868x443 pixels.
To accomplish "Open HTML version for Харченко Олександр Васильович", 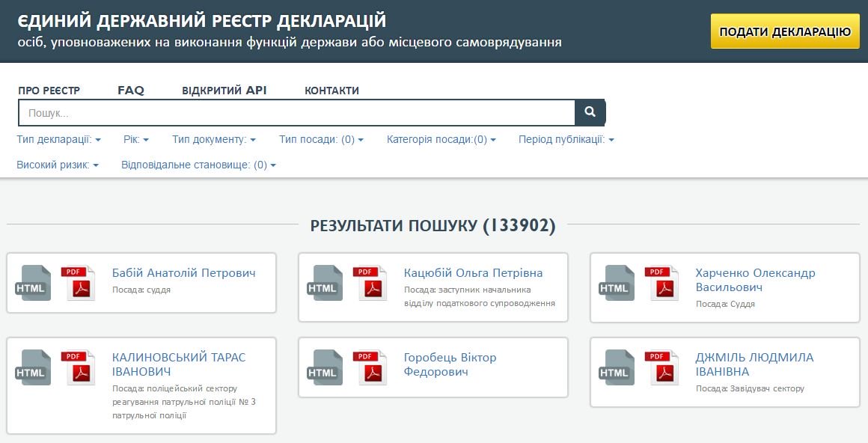I will (617, 283).
